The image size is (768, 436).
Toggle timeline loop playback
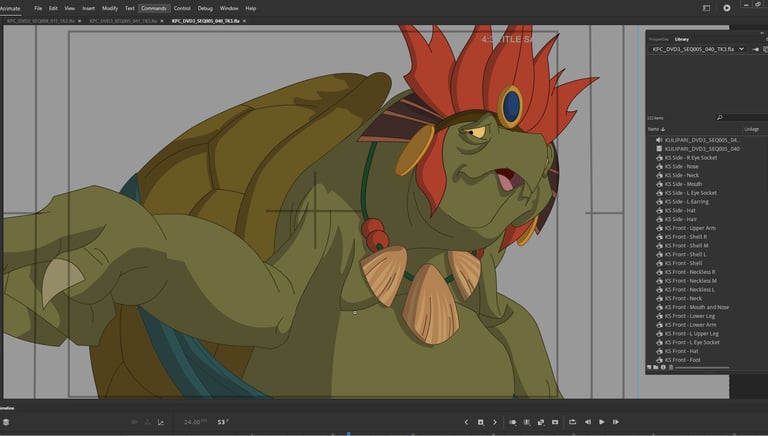click(x=572, y=422)
